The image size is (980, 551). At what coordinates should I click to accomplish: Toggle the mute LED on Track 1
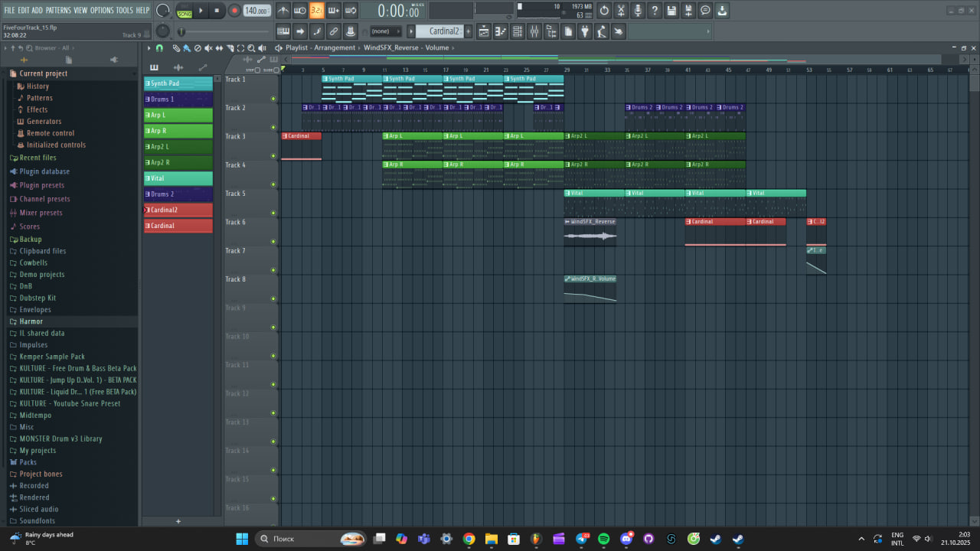(x=273, y=99)
